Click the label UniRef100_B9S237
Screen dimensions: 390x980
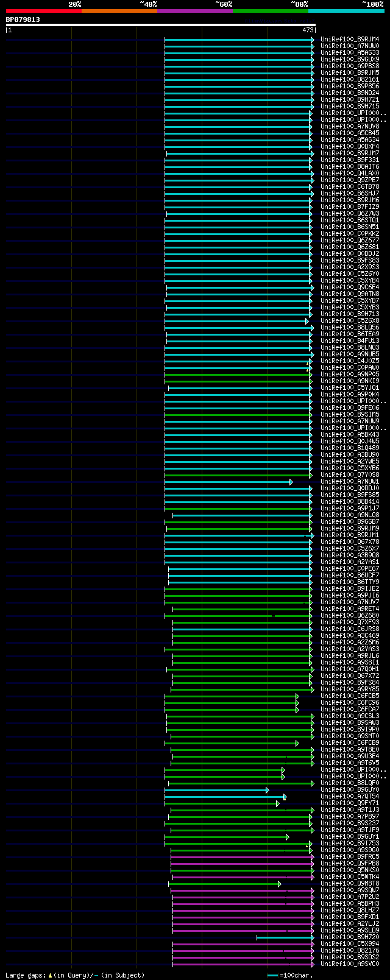click(350, 823)
